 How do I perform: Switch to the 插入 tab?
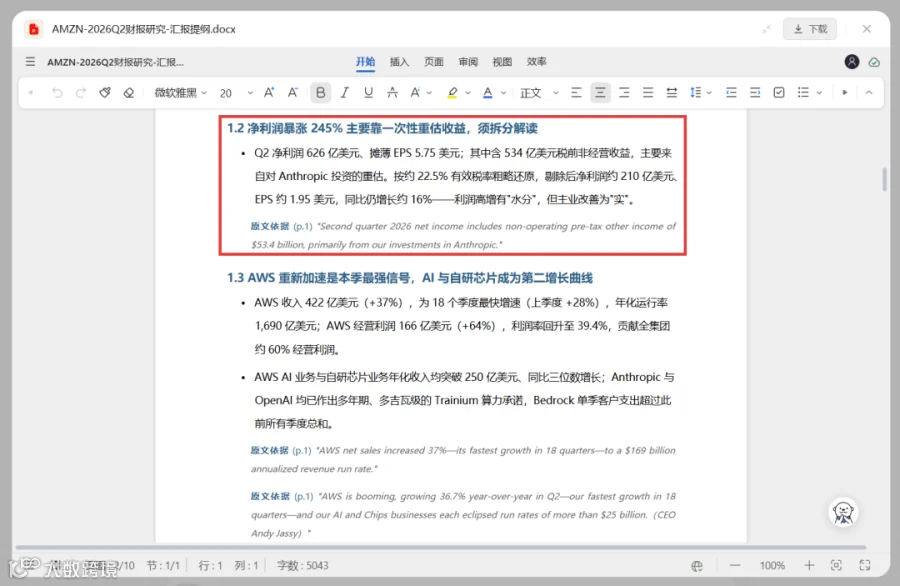[399, 62]
